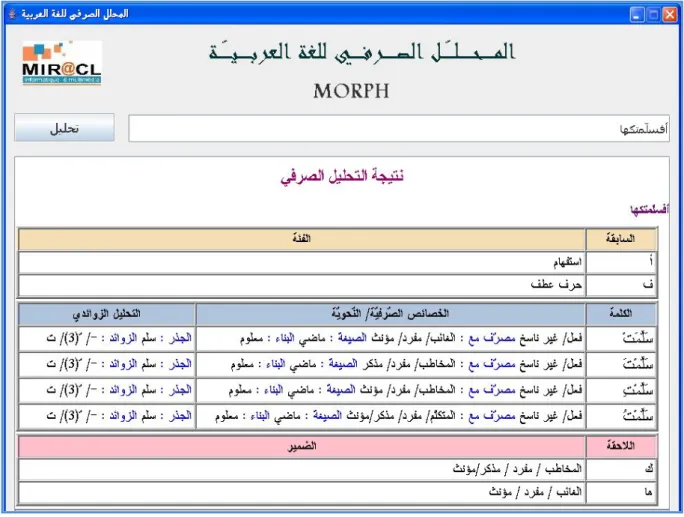The width and height of the screenshot is (684, 517).
Task: Select the السابقة column header
Action: [x=621, y=239]
